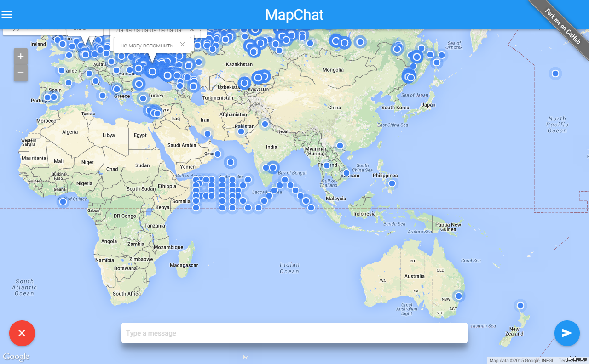Image resolution: width=589 pixels, height=364 pixels.
Task: Click the marker next to Oman
Action: pyautogui.click(x=218, y=154)
